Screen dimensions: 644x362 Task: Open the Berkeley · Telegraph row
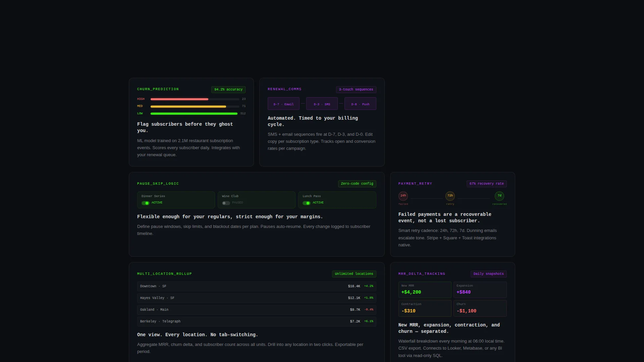tap(257, 321)
